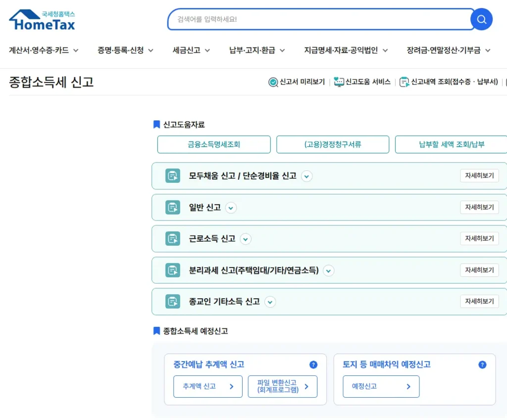Click the bookmark icon next to 신고도움자료
The height and width of the screenshot is (420, 507).
pos(156,124)
